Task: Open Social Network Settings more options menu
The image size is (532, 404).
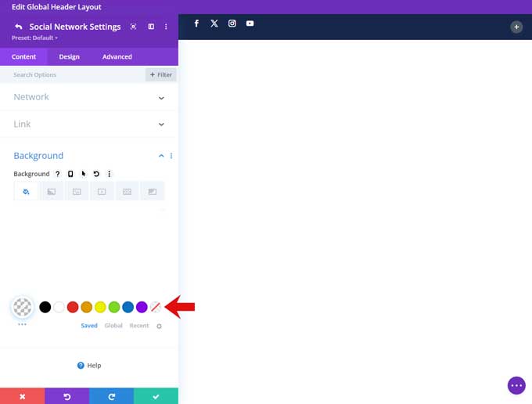Action: pyautogui.click(x=166, y=27)
